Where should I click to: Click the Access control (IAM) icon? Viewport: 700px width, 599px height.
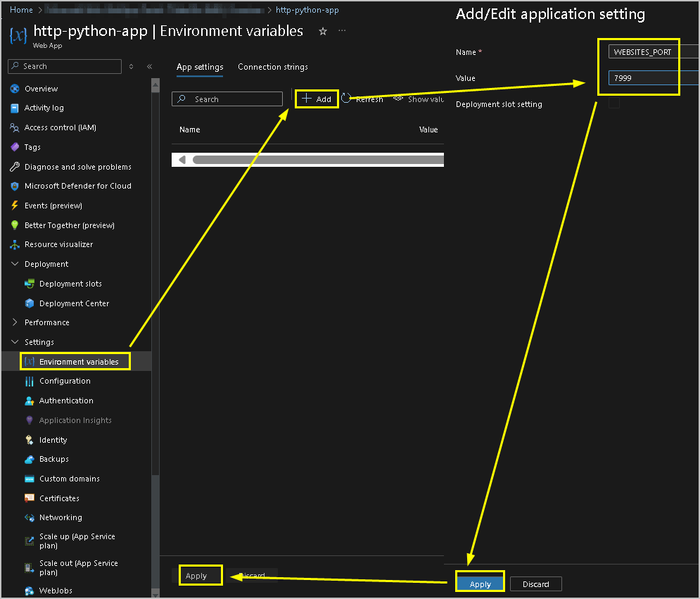pos(15,127)
